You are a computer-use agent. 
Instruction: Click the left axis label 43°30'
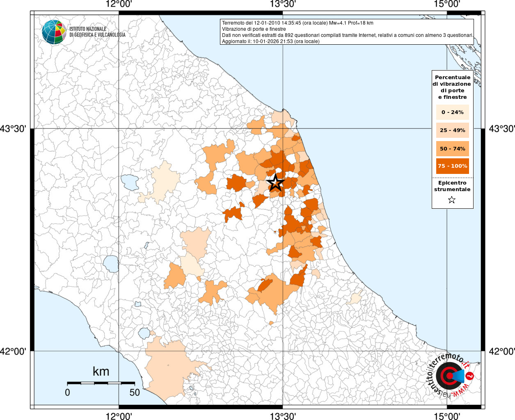(13, 129)
